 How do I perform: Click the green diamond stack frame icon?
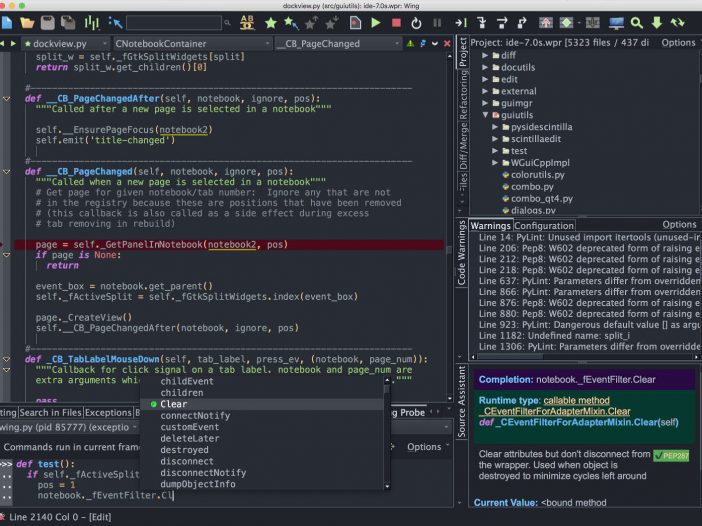click(x=566, y=22)
